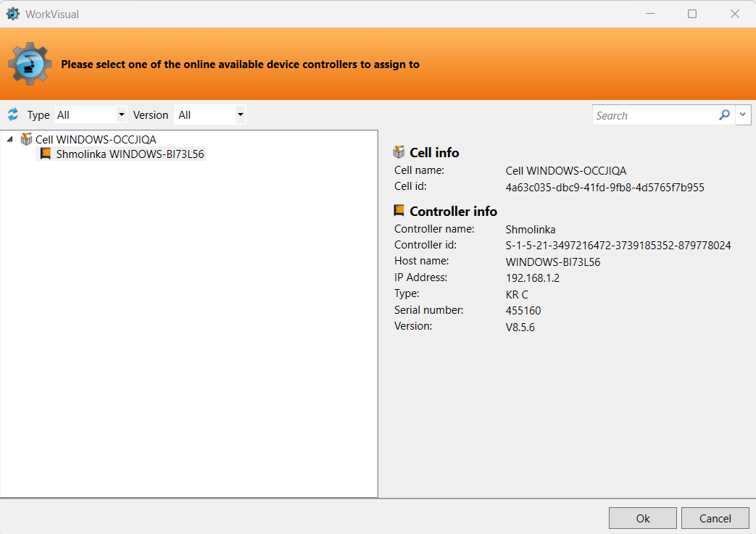
Task: Click the large robot gear logo in banner
Action: tap(30, 64)
